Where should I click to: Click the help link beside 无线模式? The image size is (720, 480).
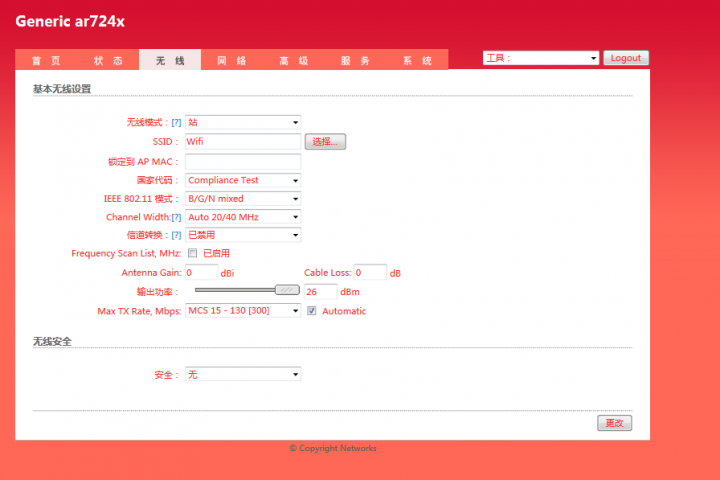point(176,123)
